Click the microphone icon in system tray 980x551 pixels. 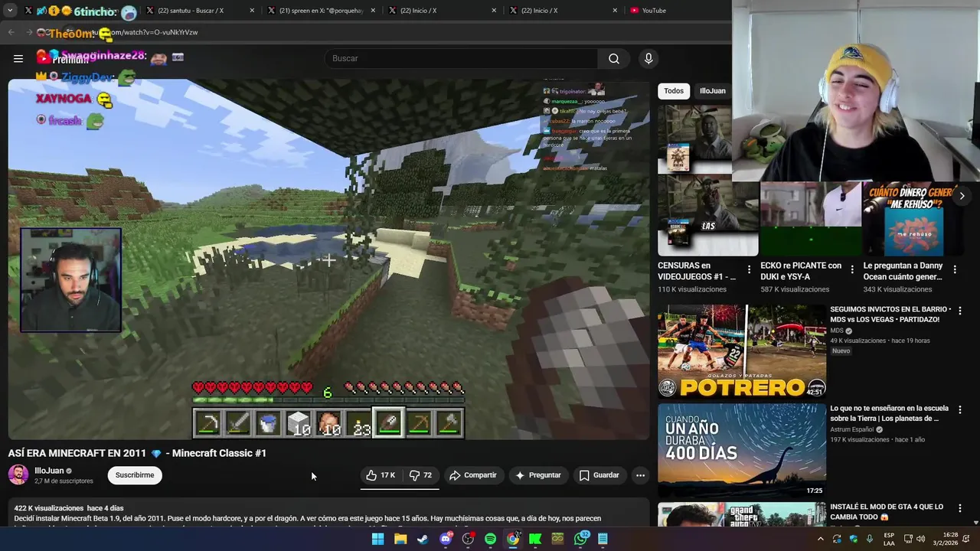point(870,539)
